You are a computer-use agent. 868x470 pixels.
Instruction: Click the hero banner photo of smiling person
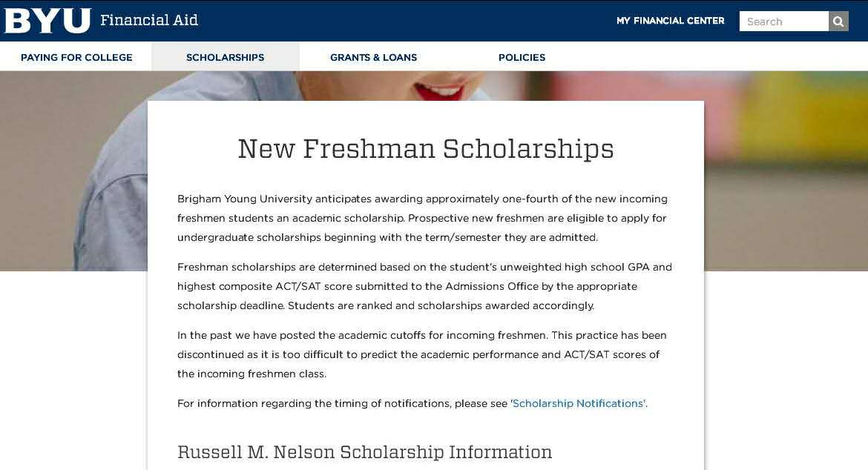pyautogui.click(x=438, y=87)
